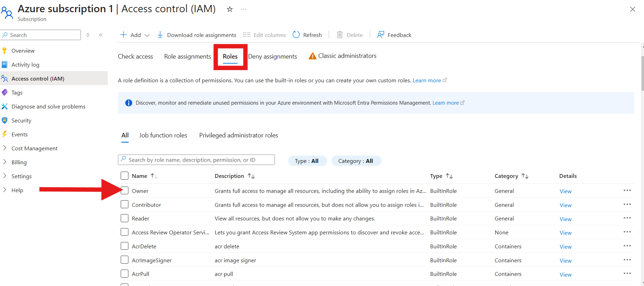Click the Delete trash can icon
Viewport: 644px width, 286px height.
(x=340, y=35)
